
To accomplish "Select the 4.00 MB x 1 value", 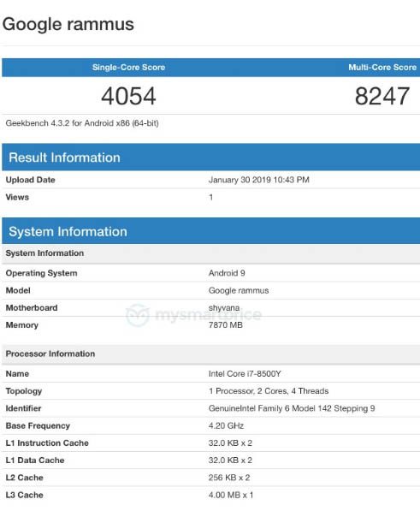I will coord(231,496).
